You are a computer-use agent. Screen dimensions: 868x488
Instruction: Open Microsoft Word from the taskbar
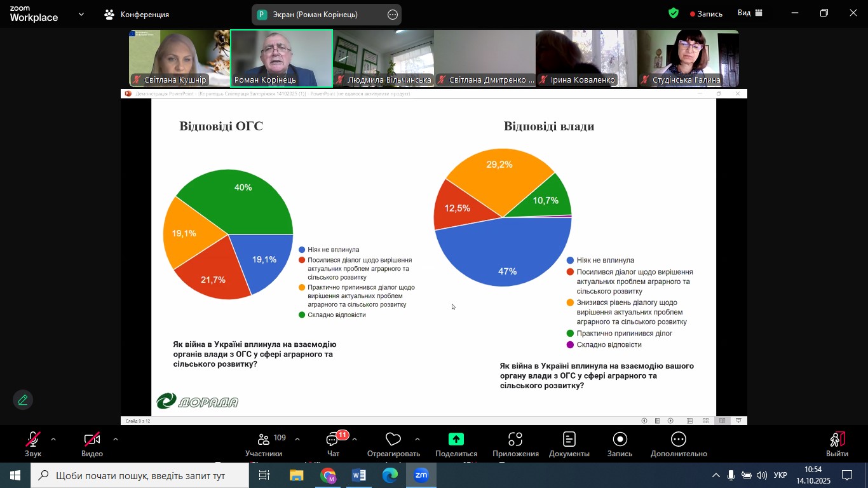click(359, 475)
